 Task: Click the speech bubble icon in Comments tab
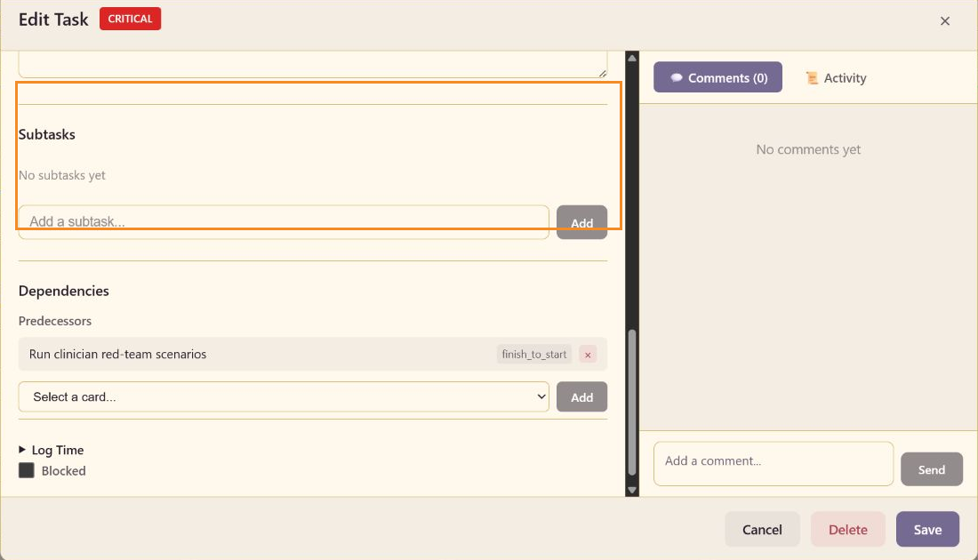pos(676,78)
